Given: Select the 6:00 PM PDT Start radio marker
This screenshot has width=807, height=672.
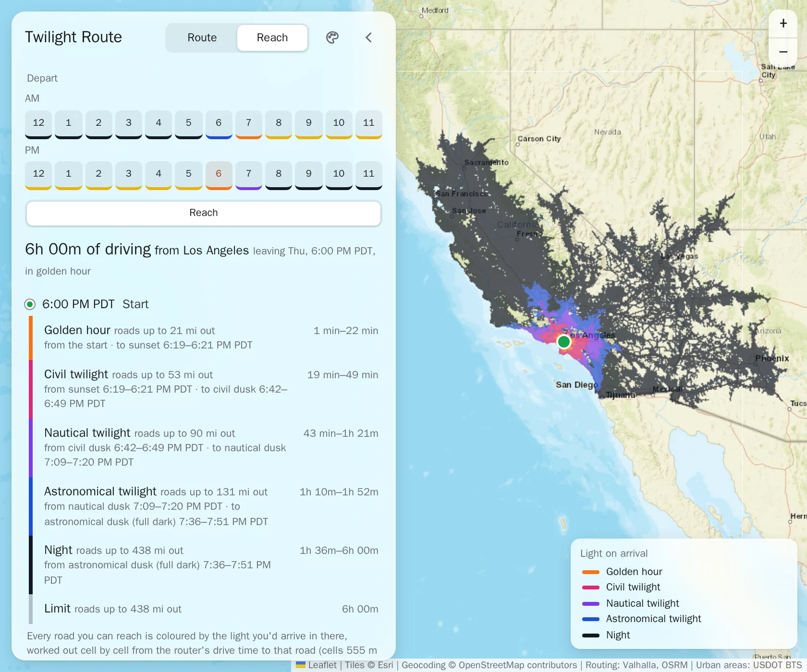Looking at the screenshot, I should (30, 304).
